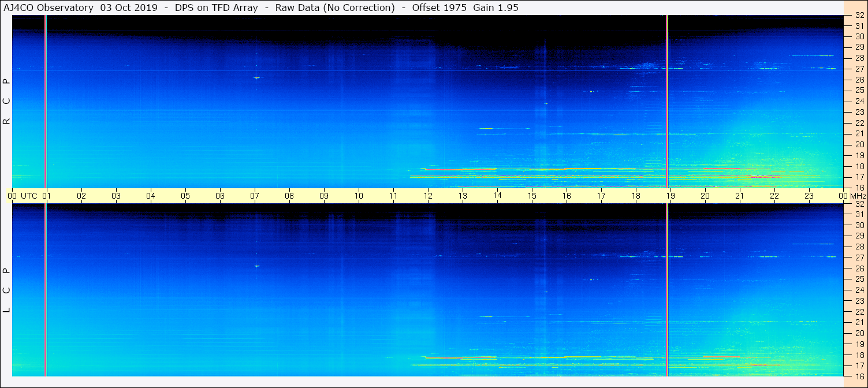Click the "MHz" unit label on time axis
The width and height of the screenshot is (868, 388).
pos(858,196)
